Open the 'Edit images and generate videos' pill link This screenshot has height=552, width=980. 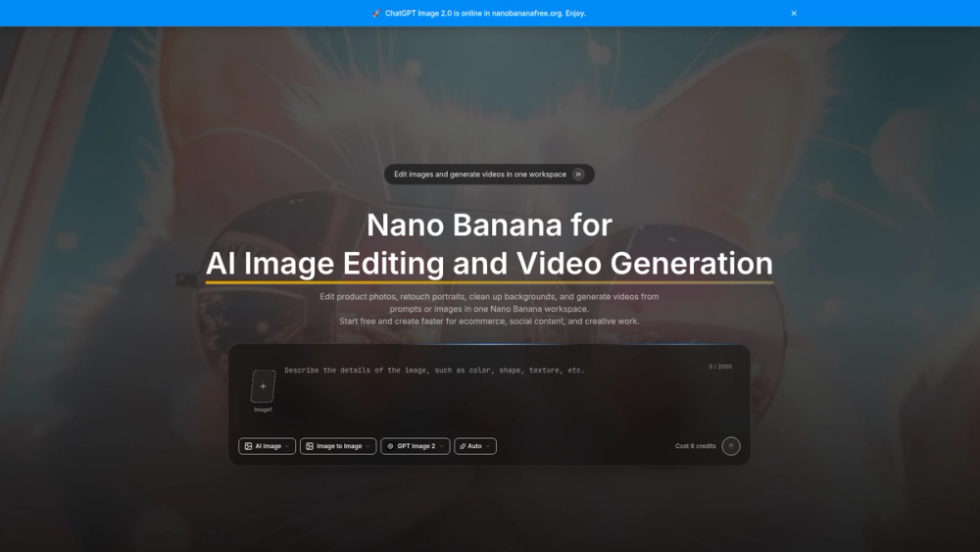pyautogui.click(x=489, y=175)
